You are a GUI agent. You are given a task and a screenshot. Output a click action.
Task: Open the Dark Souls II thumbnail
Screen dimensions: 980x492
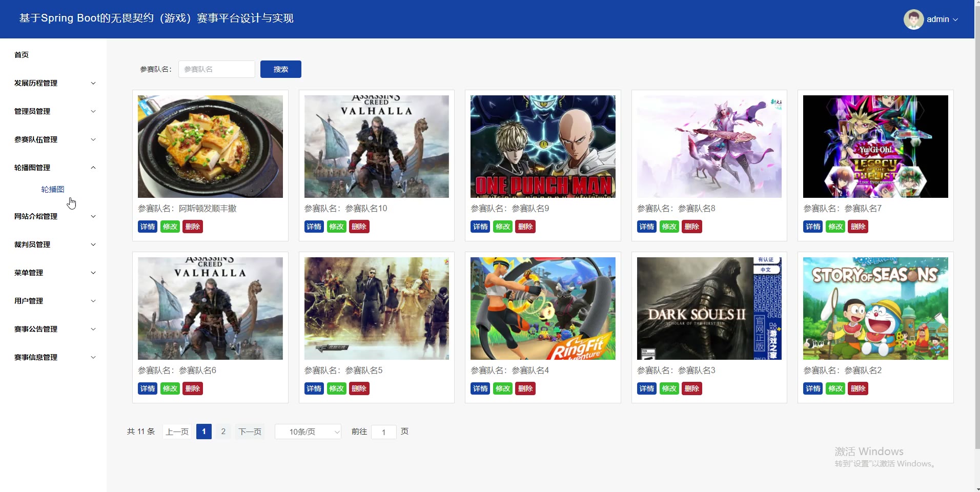(709, 309)
